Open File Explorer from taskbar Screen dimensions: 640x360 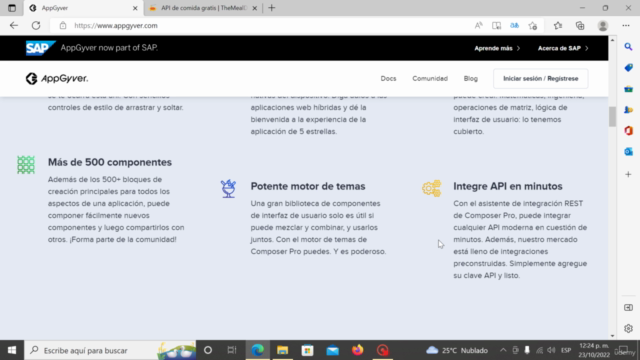[282, 350]
